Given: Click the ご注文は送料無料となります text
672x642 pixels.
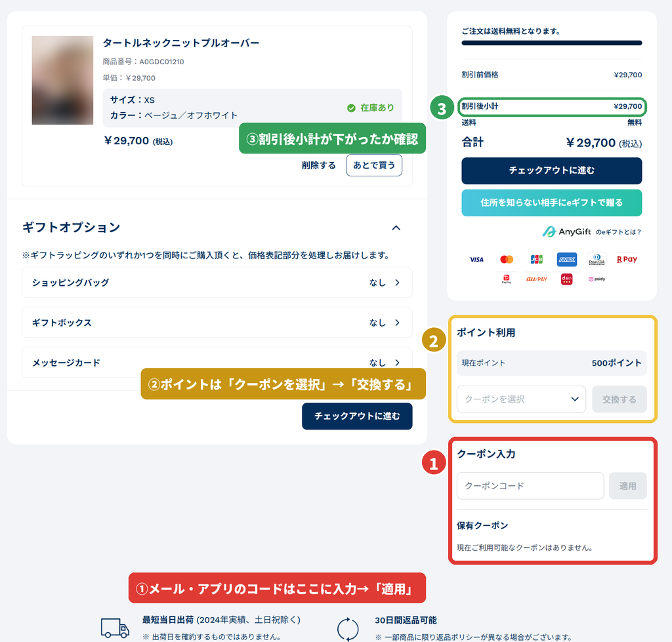Looking at the screenshot, I should 511,31.
